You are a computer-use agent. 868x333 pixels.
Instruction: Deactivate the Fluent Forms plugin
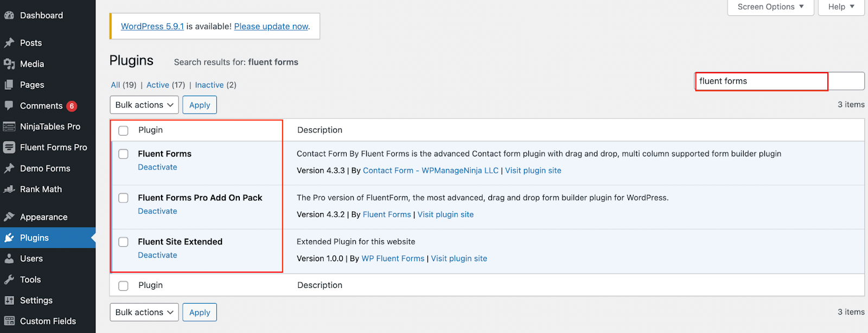(157, 167)
